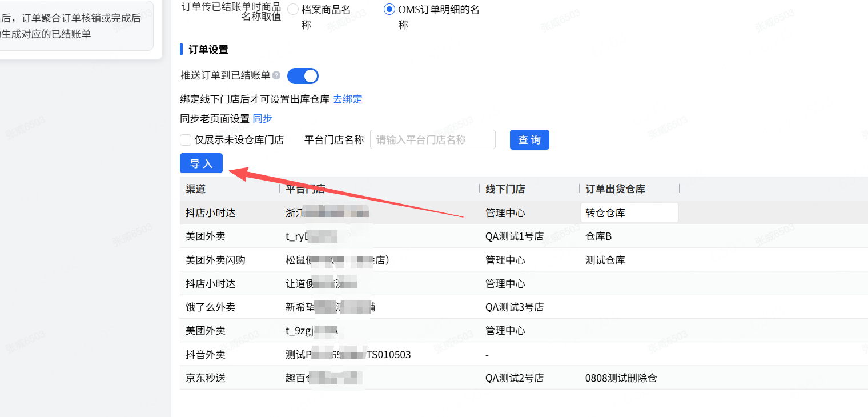Image resolution: width=868 pixels, height=417 pixels.
Task: Click the QA测试1号店 store cell
Action: 515,236
